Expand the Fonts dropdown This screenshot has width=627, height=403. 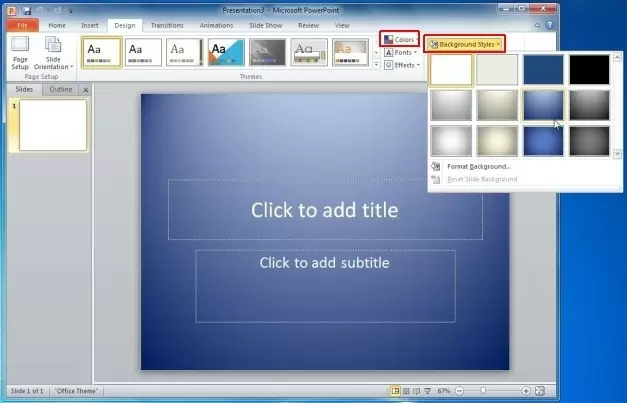pos(401,52)
